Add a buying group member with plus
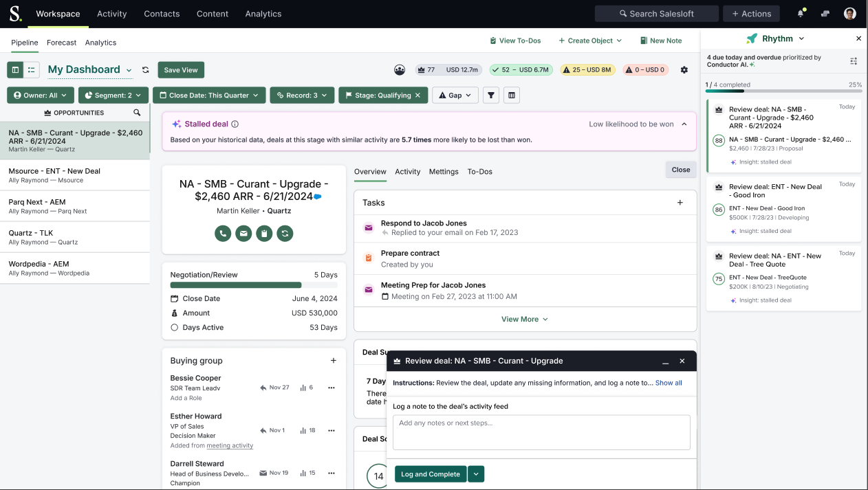 pos(334,361)
